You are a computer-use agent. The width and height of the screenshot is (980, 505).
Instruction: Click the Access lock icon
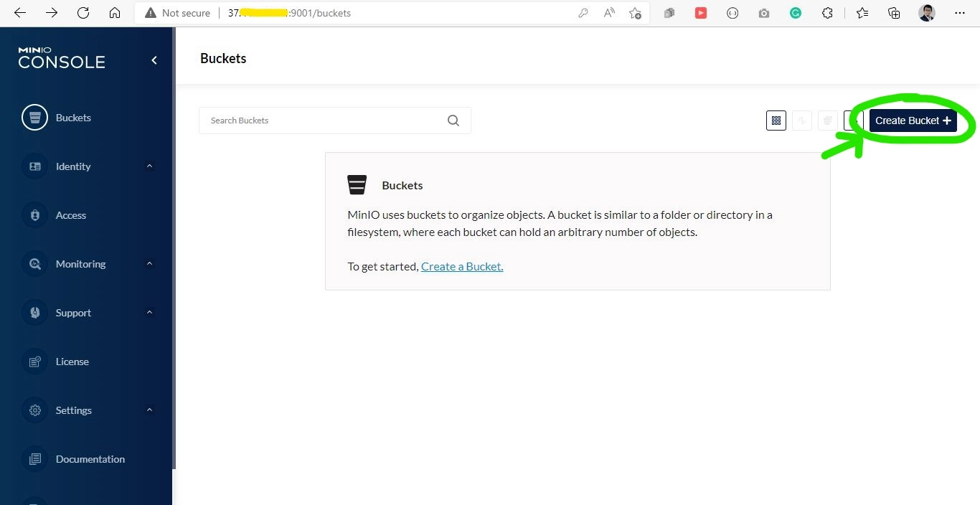(34, 215)
